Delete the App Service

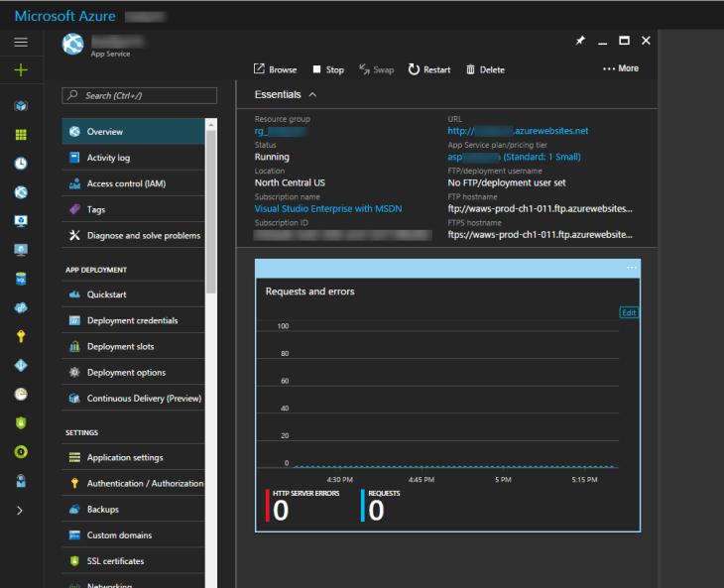click(x=483, y=69)
